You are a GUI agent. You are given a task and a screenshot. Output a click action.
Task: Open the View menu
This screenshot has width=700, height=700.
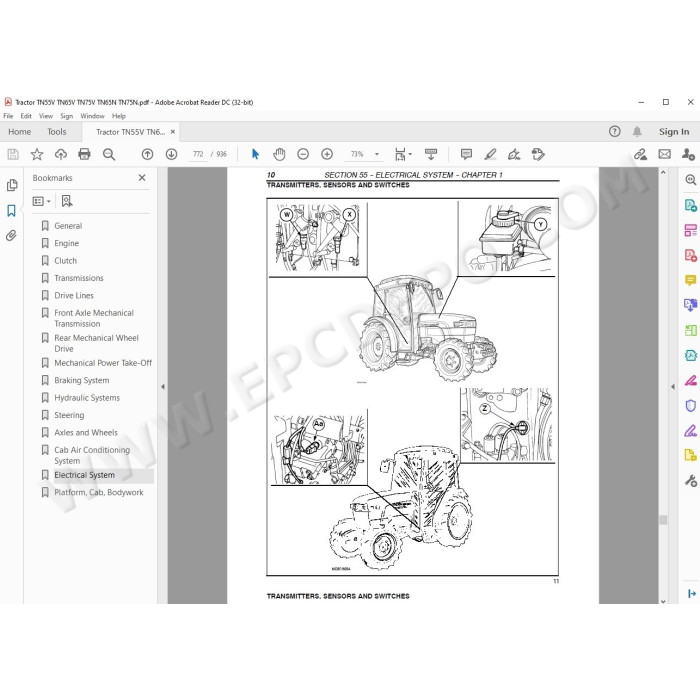[x=46, y=116]
